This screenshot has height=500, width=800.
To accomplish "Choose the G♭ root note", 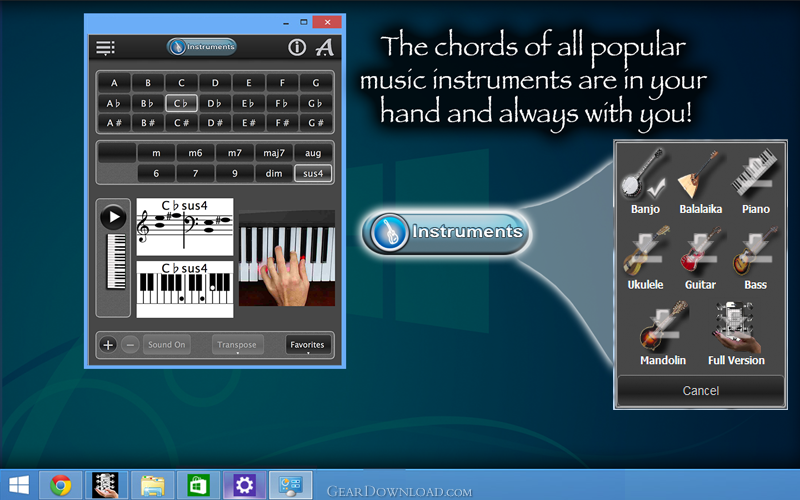I will (x=316, y=103).
